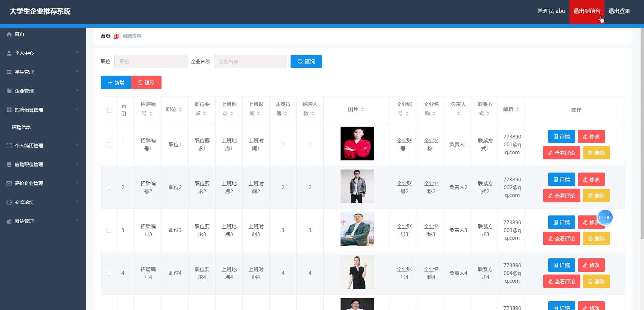Click the breadcrumb separator icon
Image resolution: width=644 pixels, height=310 pixels.
[x=116, y=36]
